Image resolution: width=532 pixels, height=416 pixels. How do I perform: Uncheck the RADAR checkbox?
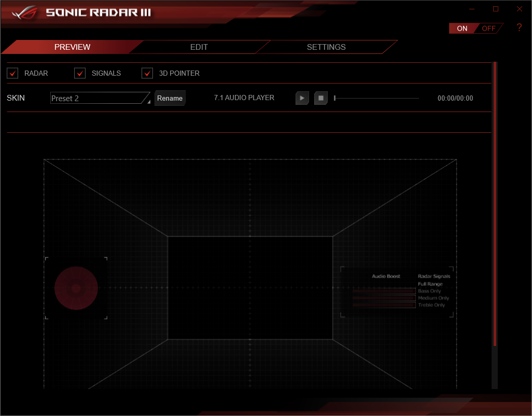[12, 73]
